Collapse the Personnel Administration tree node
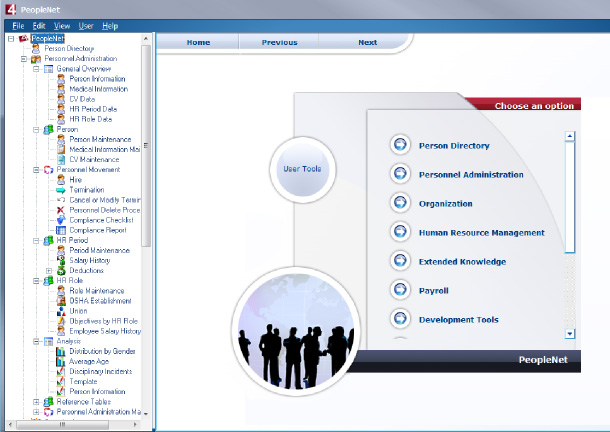This screenshot has height=432, width=610. pyautogui.click(x=24, y=59)
